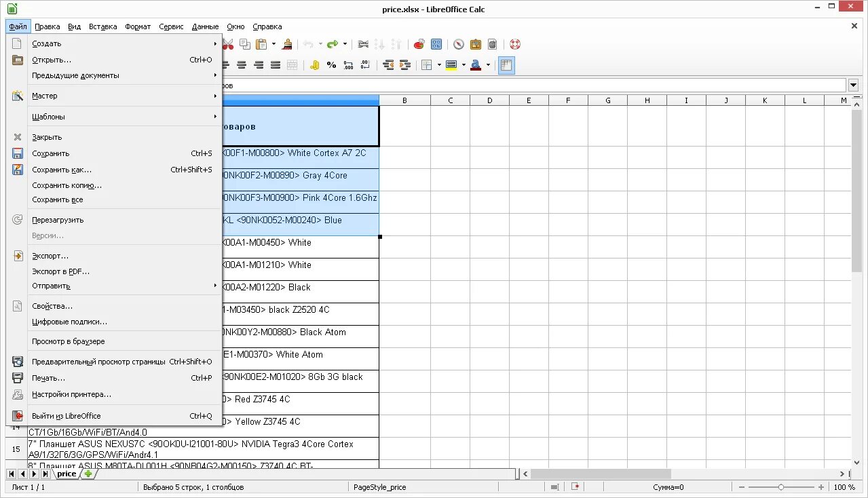Open the Вставка menu
868x498 pixels.
[x=102, y=26]
